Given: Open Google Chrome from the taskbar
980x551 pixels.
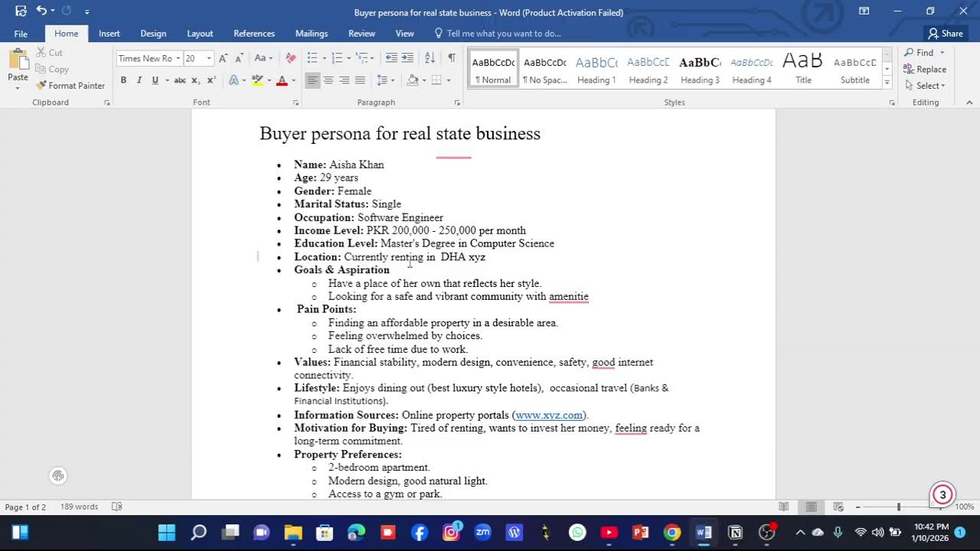Looking at the screenshot, I should pyautogui.click(x=672, y=533).
